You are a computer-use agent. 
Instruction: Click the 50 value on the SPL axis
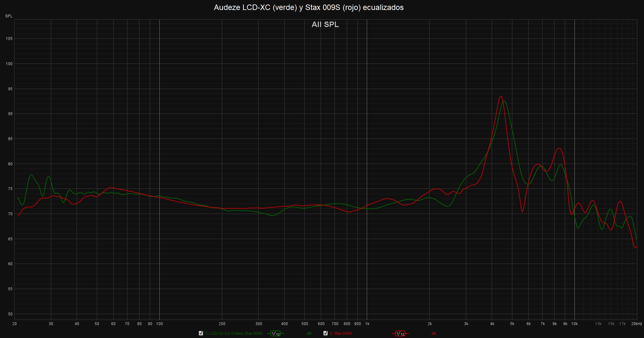(x=10, y=314)
